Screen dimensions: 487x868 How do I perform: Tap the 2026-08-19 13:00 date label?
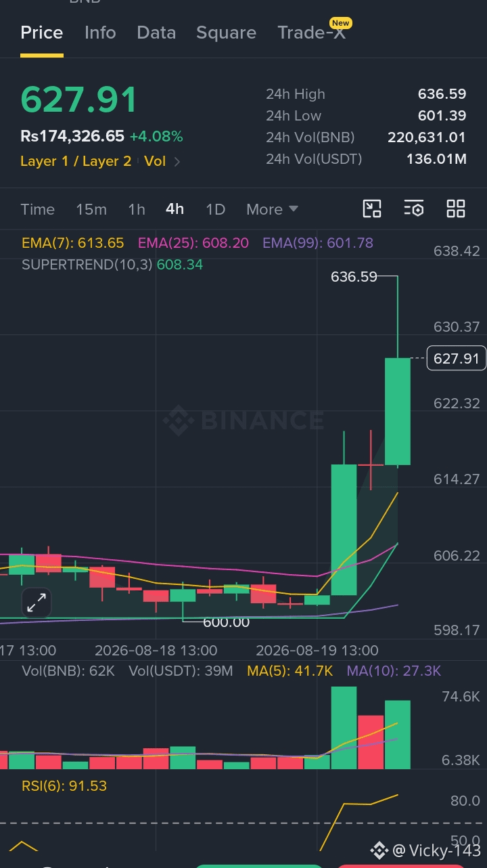tap(317, 651)
